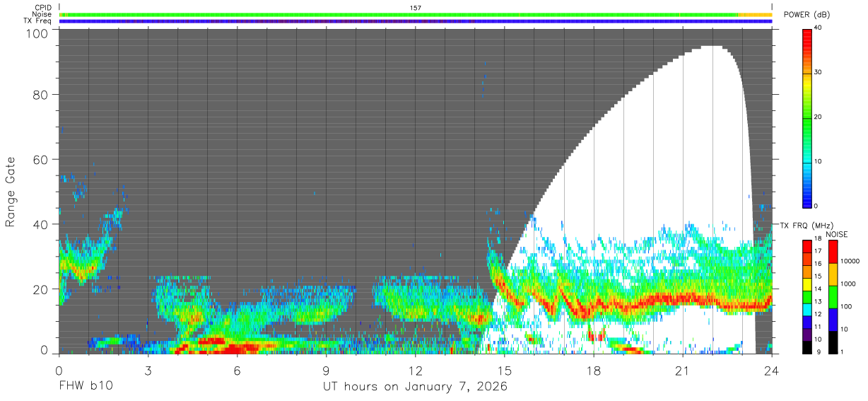Click UT hours axis tick '24'

coord(772,370)
